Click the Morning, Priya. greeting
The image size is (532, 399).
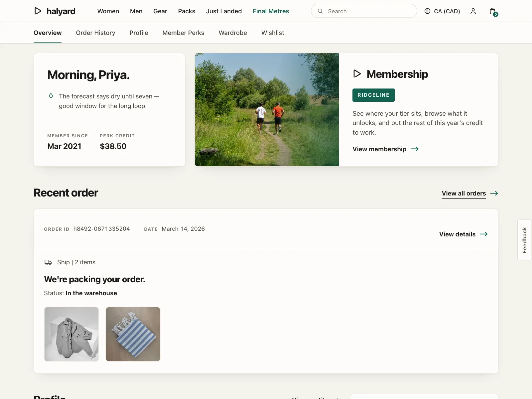[x=88, y=75]
